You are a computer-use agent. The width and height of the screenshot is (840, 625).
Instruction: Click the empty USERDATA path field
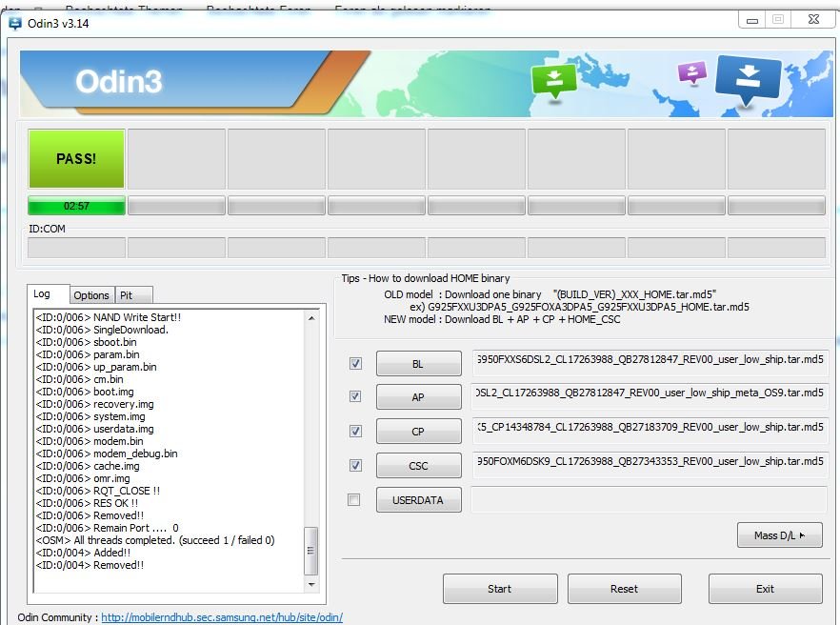coord(650,499)
